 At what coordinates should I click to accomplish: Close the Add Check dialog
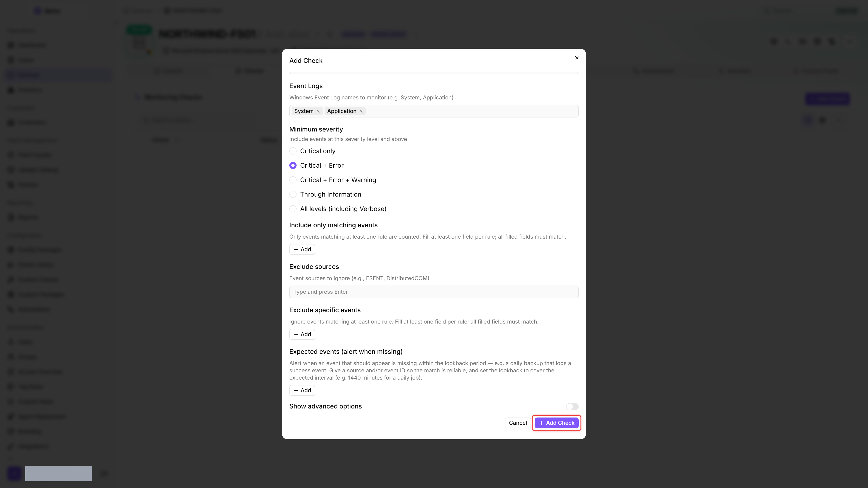tap(577, 58)
